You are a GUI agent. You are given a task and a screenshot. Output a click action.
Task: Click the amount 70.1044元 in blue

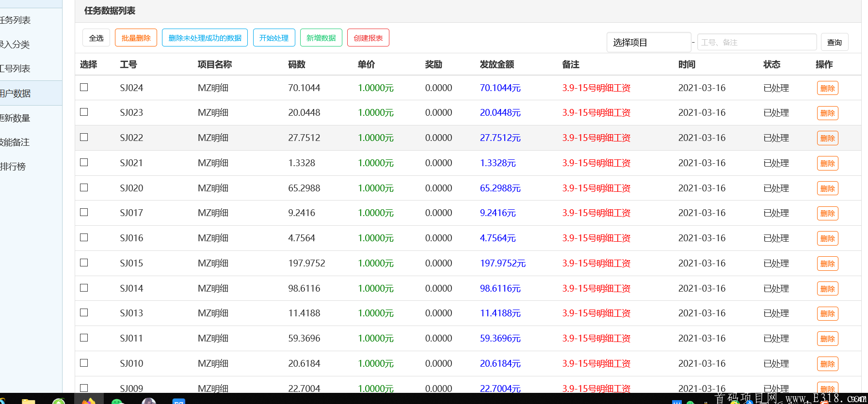tap(500, 88)
